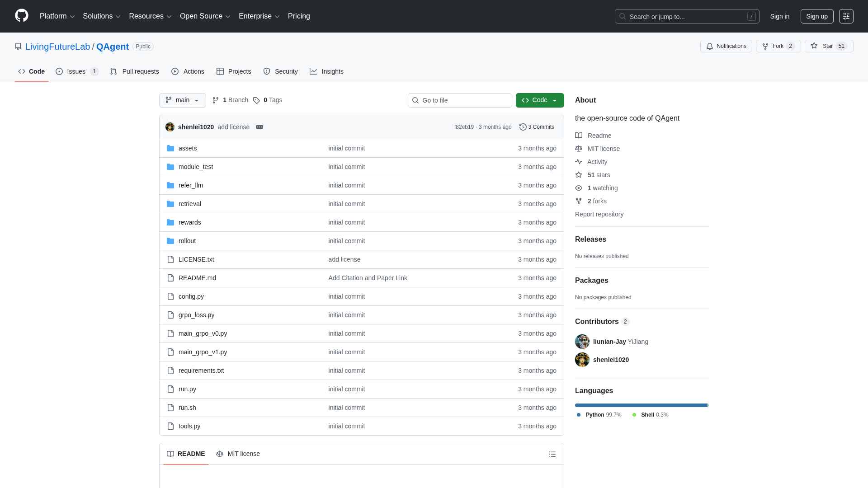Open the 3 Commits history
868x488 pixels.
[537, 127]
